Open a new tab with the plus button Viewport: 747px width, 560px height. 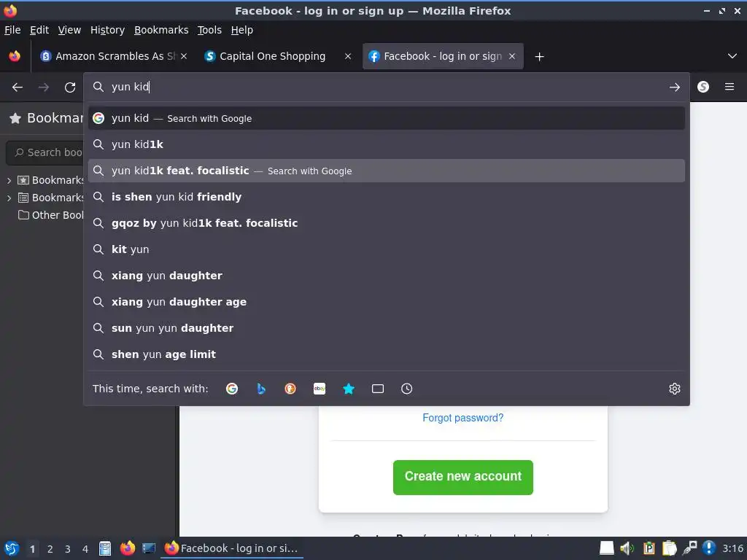[x=539, y=57]
